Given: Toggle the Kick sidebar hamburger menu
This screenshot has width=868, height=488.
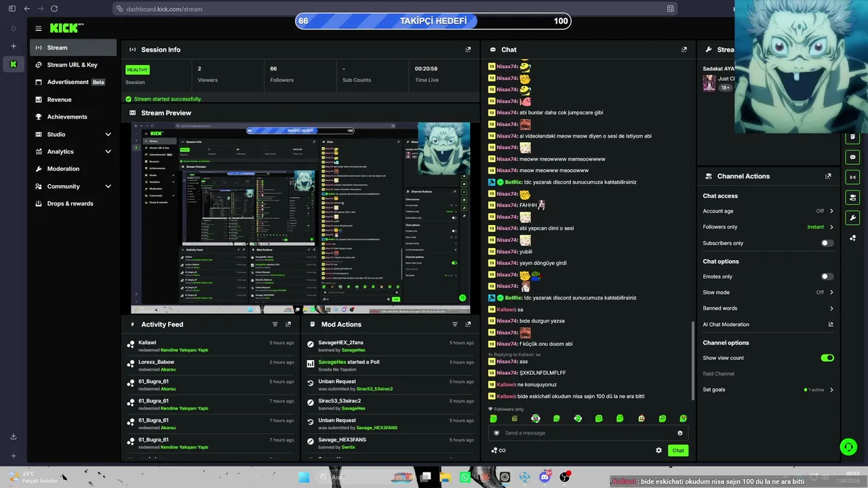Looking at the screenshot, I should [x=39, y=28].
